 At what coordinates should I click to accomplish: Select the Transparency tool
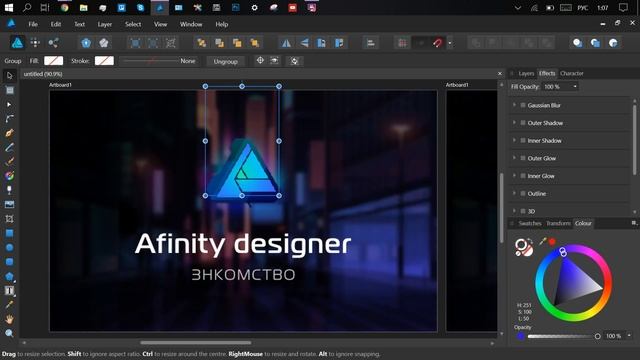tap(9, 190)
